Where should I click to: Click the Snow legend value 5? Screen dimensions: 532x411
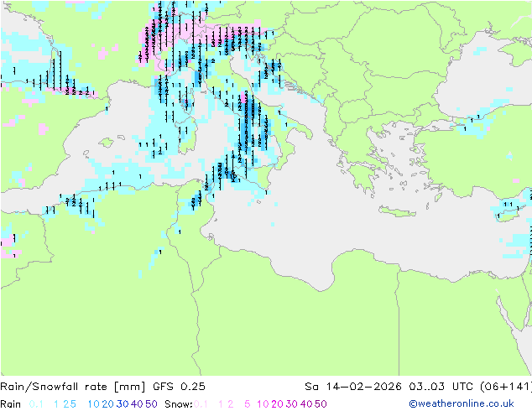click(248, 404)
